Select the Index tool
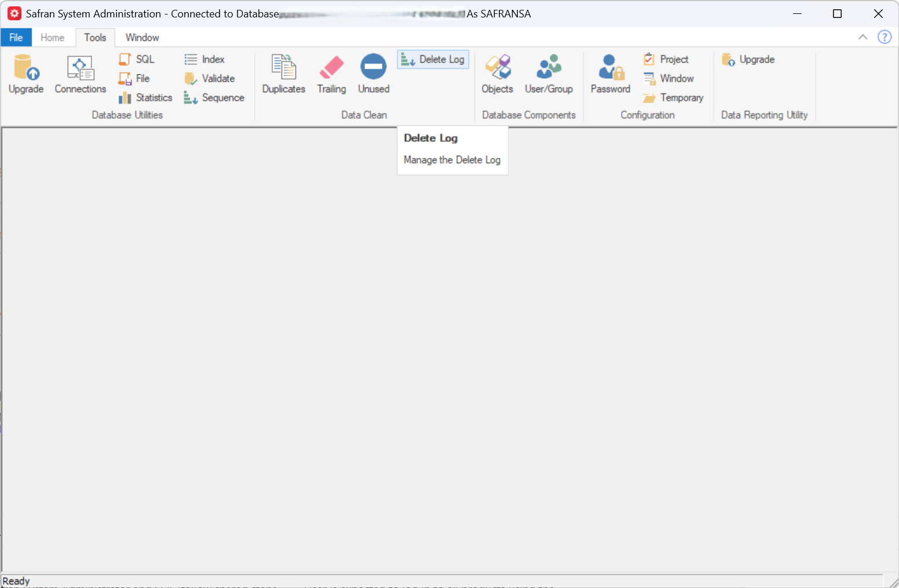This screenshot has width=899, height=588. tap(204, 59)
